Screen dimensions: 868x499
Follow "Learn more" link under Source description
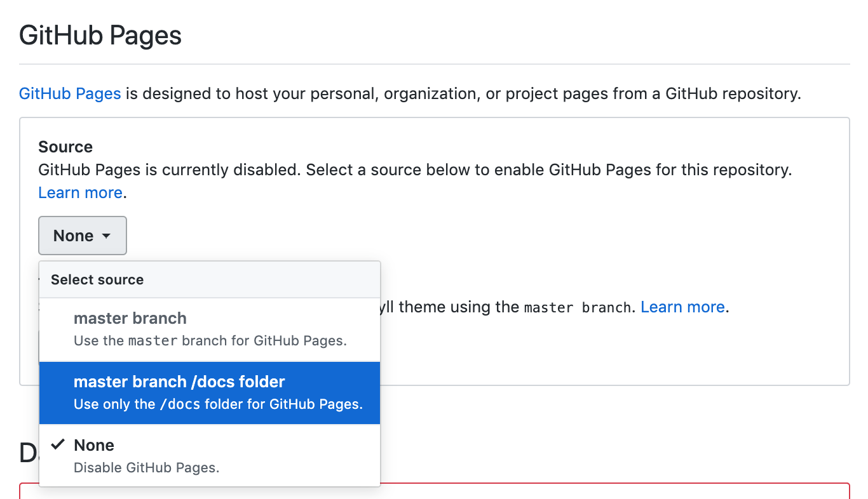point(80,193)
